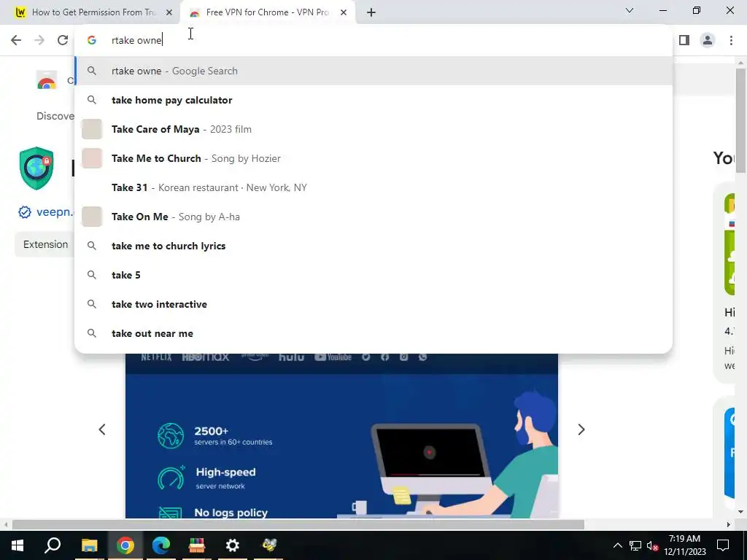Click the 'Extension' category chip
This screenshot has width=747, height=560.
pyautogui.click(x=44, y=244)
